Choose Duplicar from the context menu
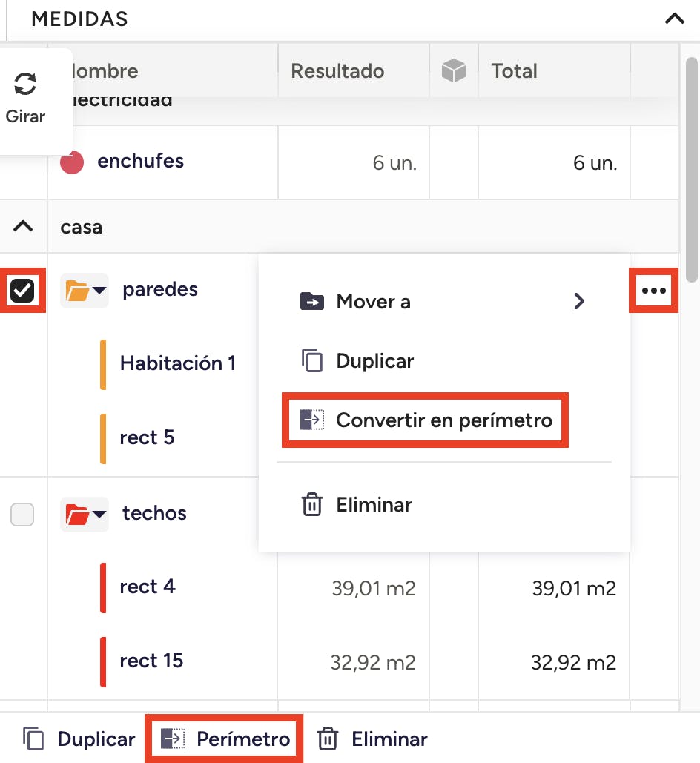The width and height of the screenshot is (700, 763). [x=374, y=361]
